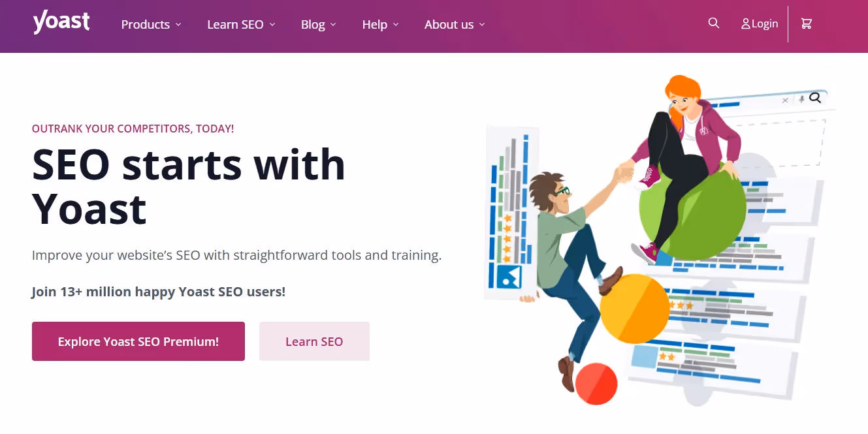Open the search magnifier icon in header
The width and height of the screenshot is (868, 434).
coord(714,23)
